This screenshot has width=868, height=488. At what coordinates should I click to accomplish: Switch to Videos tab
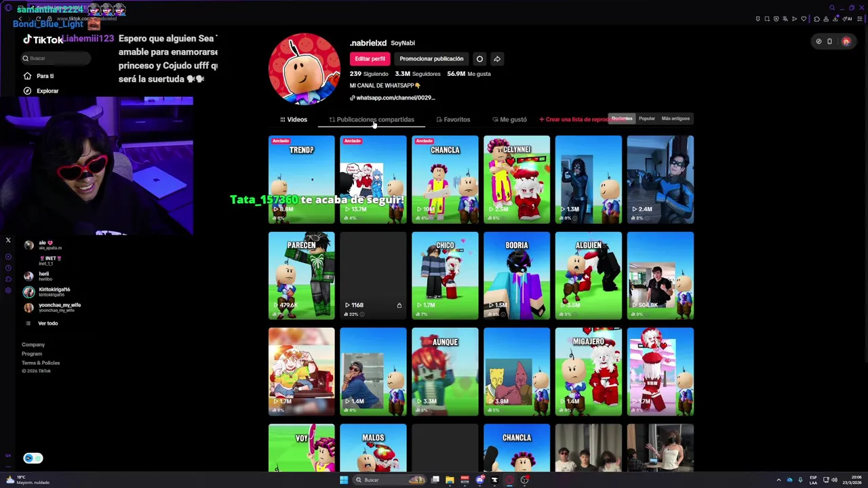pos(294,119)
